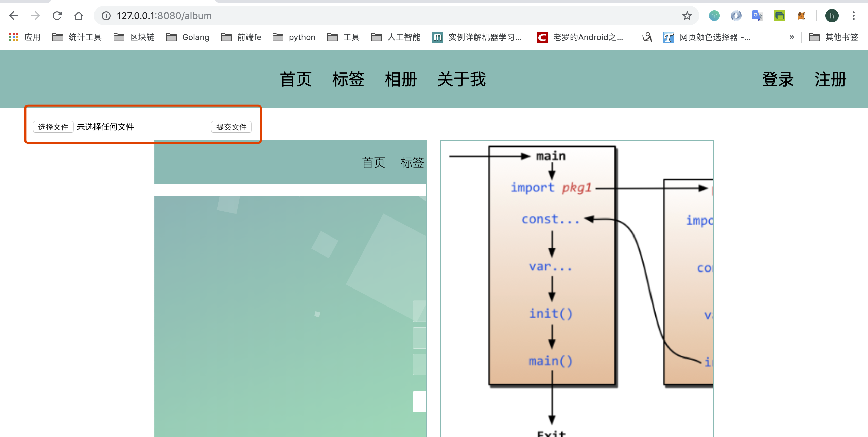Click the 注册 link
Screen dimensions: 868x437
click(x=830, y=79)
